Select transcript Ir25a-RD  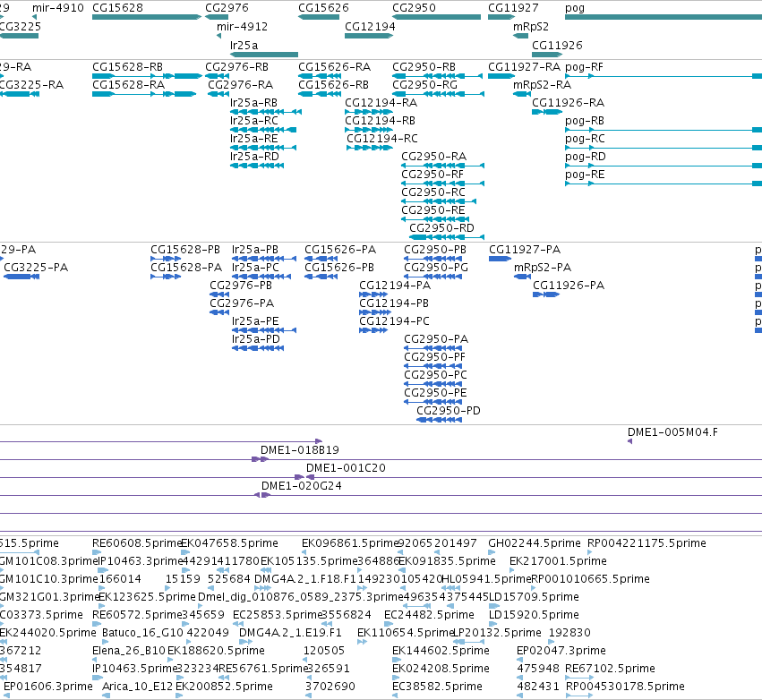point(257,166)
